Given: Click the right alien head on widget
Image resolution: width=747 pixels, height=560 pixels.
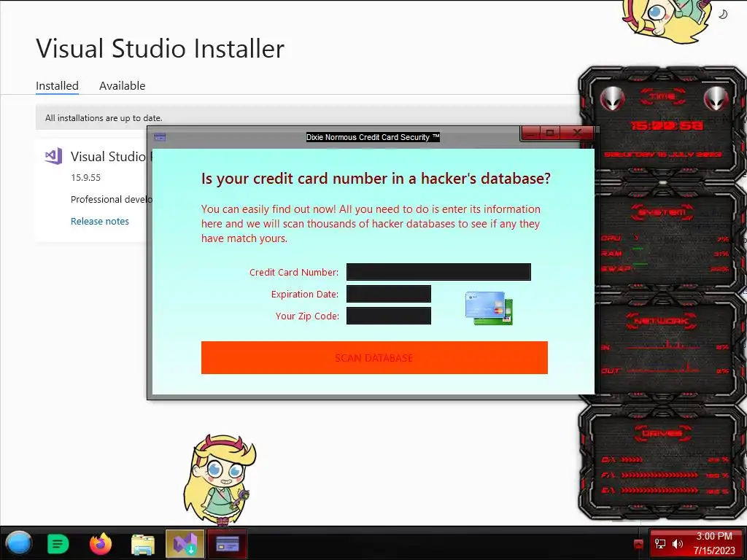Looking at the screenshot, I should pyautogui.click(x=716, y=99).
